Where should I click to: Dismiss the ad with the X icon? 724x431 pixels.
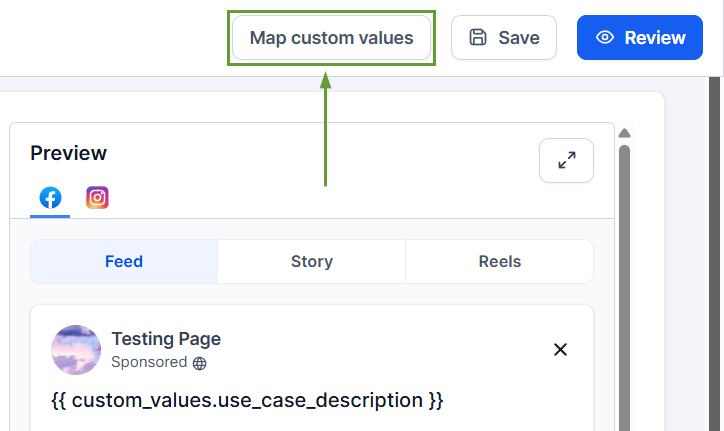(x=560, y=350)
